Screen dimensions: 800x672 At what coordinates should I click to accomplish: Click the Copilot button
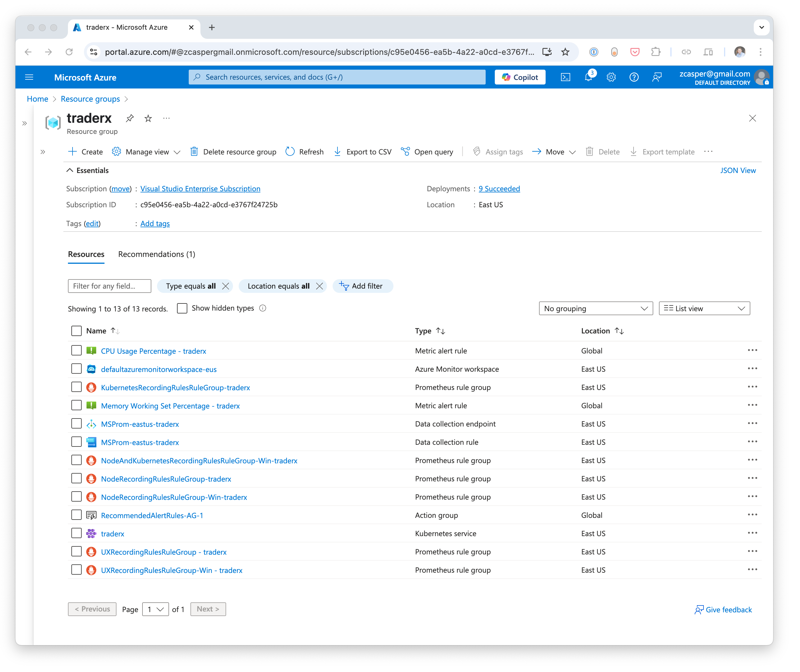(x=520, y=77)
